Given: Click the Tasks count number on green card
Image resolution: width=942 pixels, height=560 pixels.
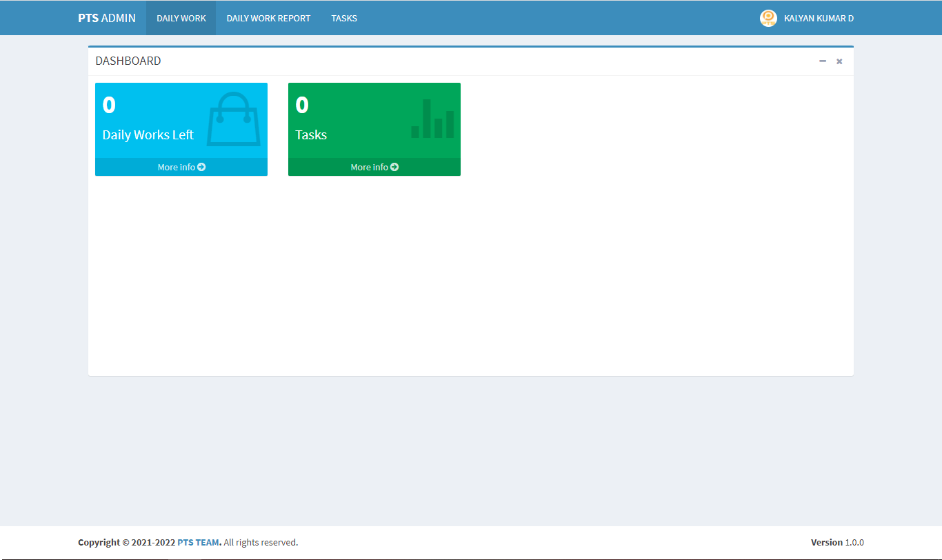Looking at the screenshot, I should [302, 105].
